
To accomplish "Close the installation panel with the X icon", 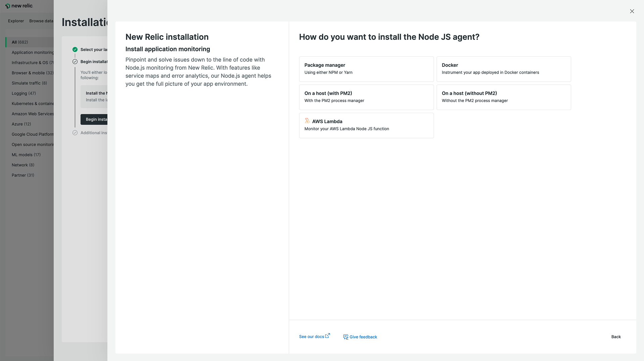I will (632, 11).
